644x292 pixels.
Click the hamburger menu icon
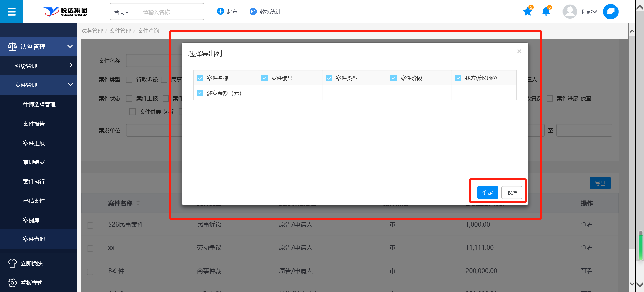11,12
